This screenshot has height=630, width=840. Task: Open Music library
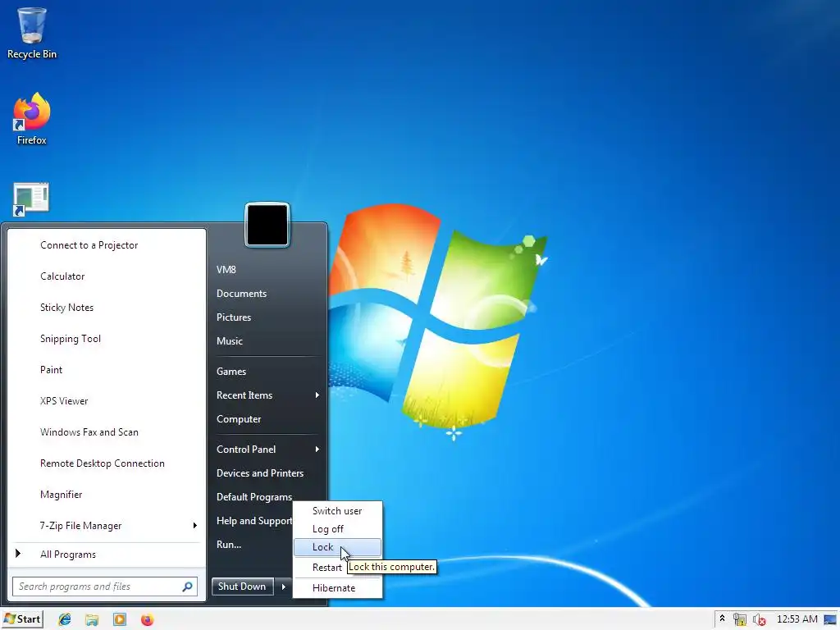tap(267, 340)
